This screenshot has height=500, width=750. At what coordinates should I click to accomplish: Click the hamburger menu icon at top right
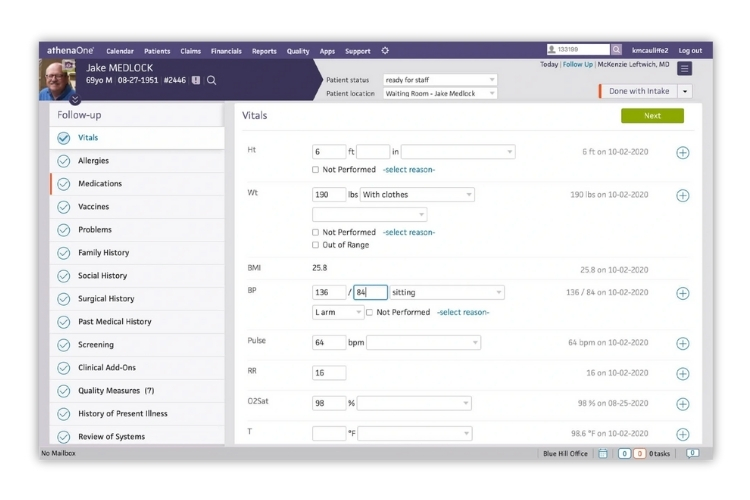tap(684, 68)
